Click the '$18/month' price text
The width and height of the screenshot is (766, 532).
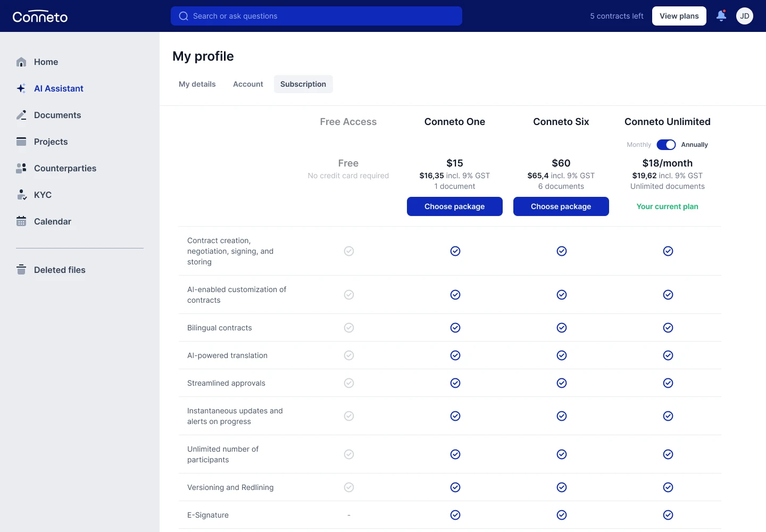[668, 163]
